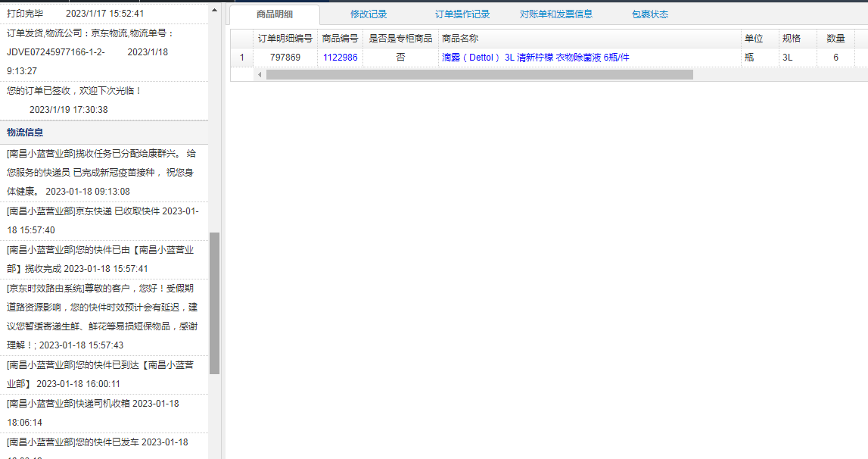Click the 京东快递 已收取快件 logistics entry
The image size is (868, 459).
pyautogui.click(x=104, y=220)
